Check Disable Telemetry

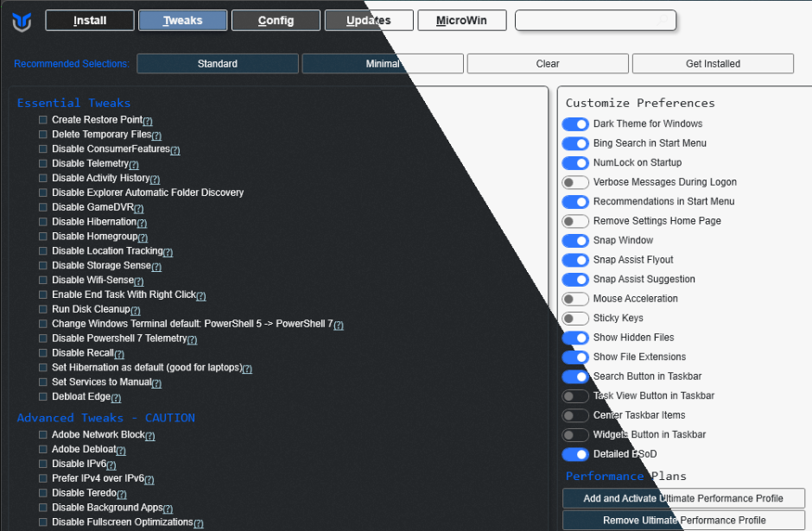pos(43,163)
